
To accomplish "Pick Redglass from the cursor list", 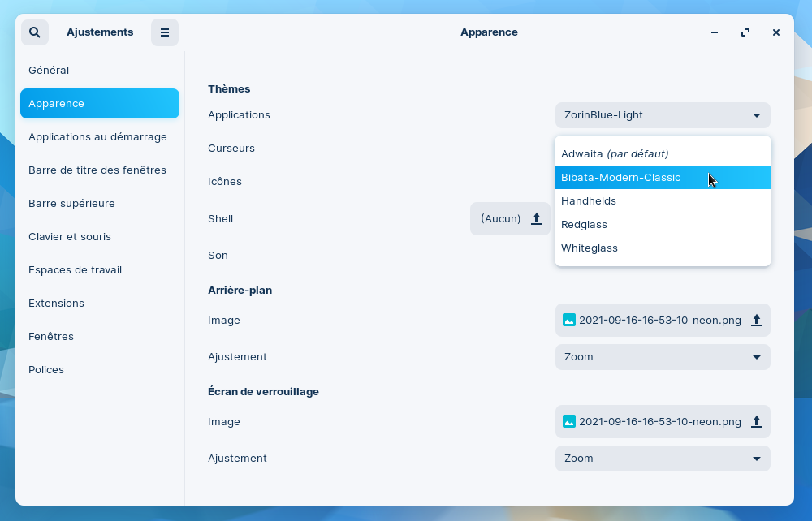I will click(x=585, y=225).
